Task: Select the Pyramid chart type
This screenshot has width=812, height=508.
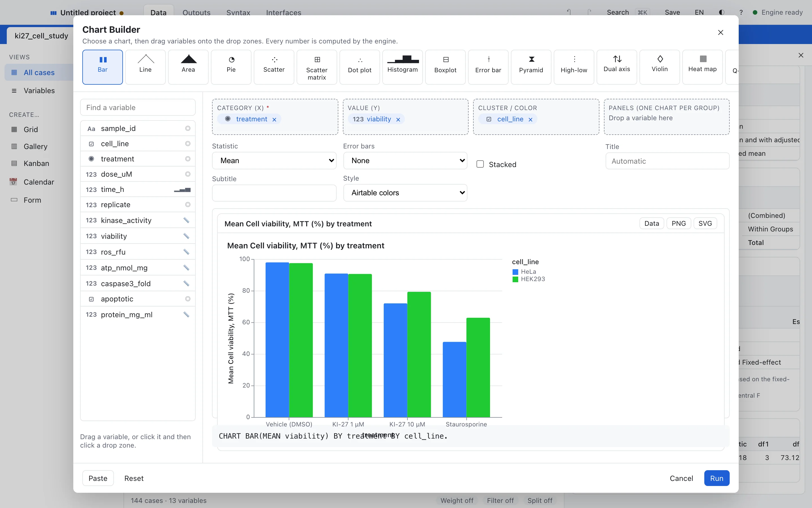Action: point(531,67)
